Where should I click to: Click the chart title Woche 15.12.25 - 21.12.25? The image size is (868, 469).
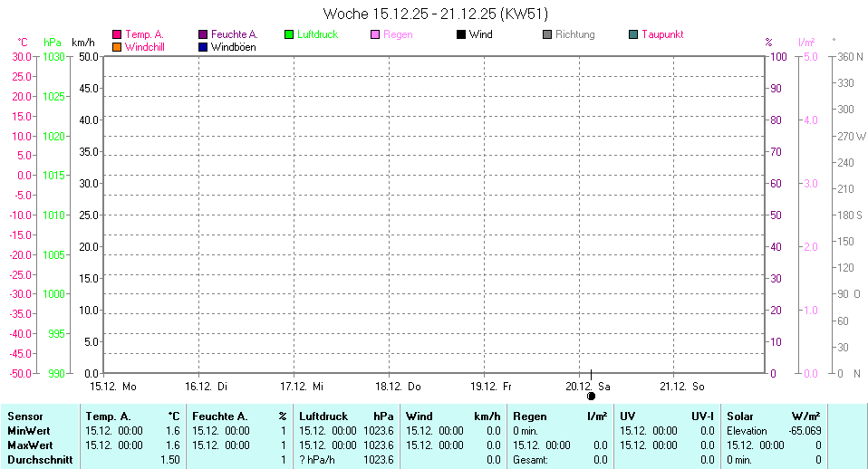(435, 14)
